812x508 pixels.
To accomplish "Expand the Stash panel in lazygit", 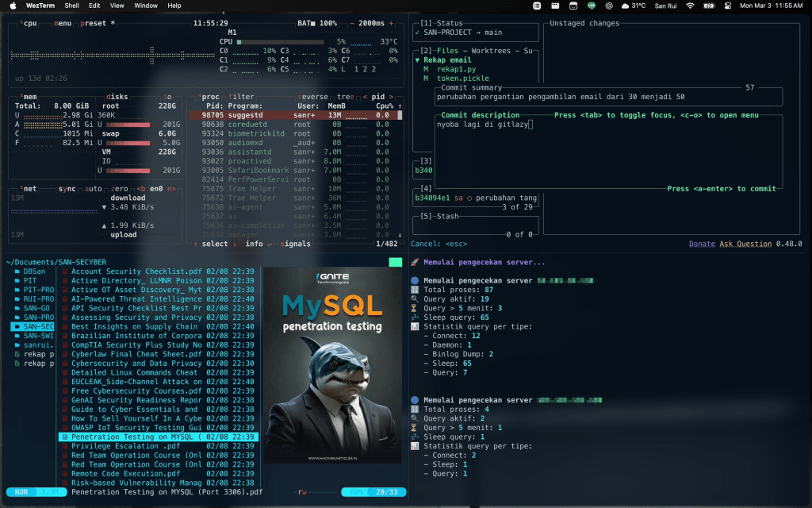I will click(441, 216).
